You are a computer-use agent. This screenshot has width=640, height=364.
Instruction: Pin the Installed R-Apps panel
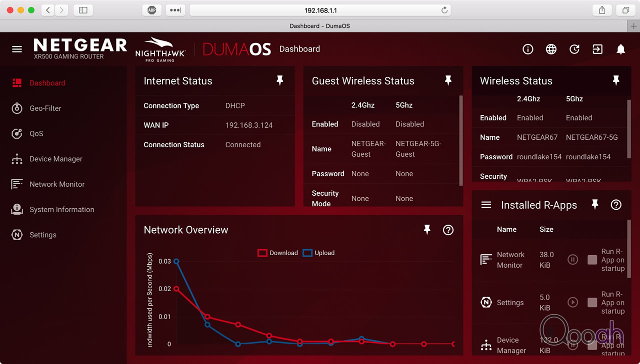595,205
